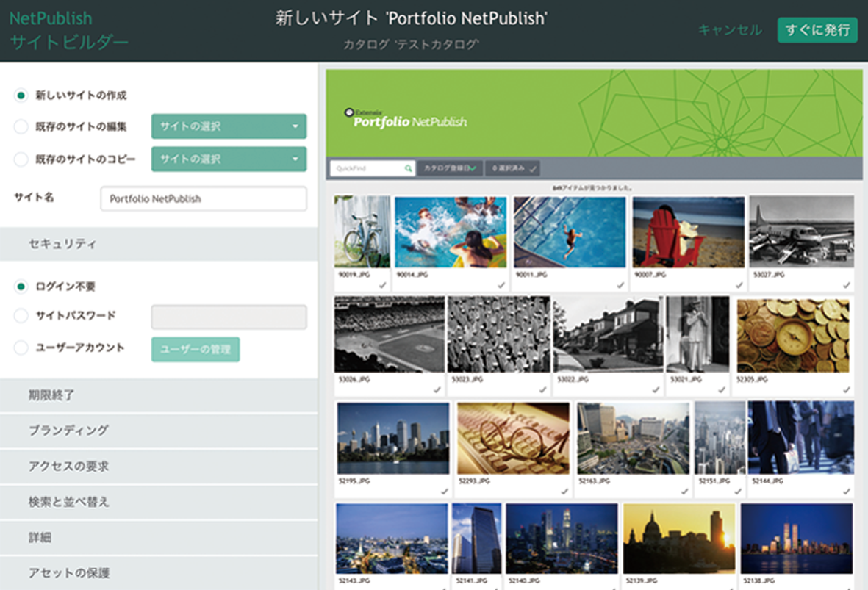
Task: Click checkmark icon under 52195.JPG
Action: [x=444, y=491]
